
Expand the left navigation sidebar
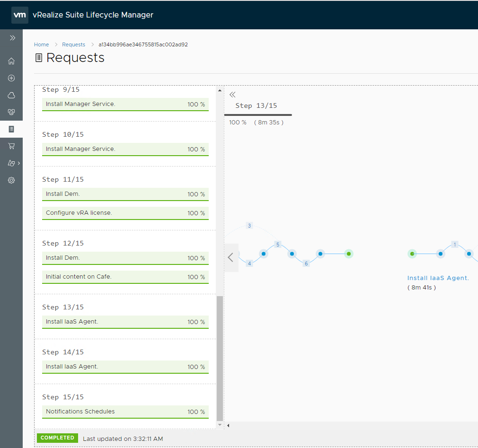click(12, 38)
